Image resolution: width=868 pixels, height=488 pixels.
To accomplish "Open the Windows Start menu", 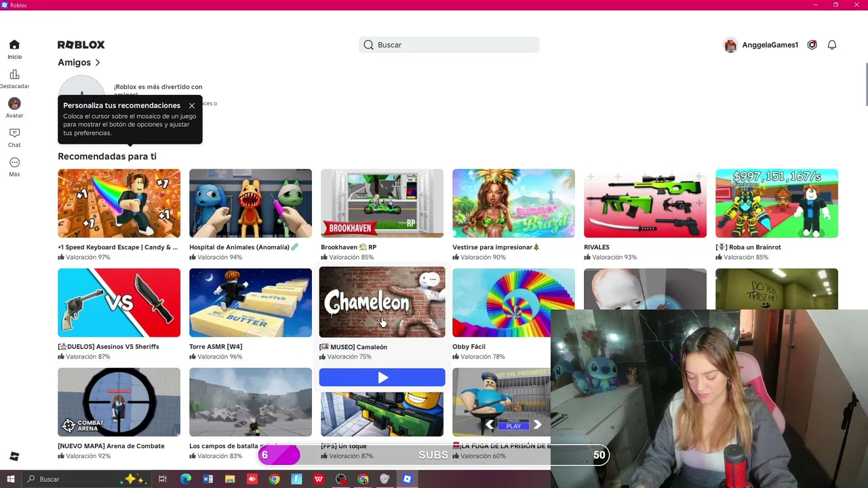I will coord(11,479).
